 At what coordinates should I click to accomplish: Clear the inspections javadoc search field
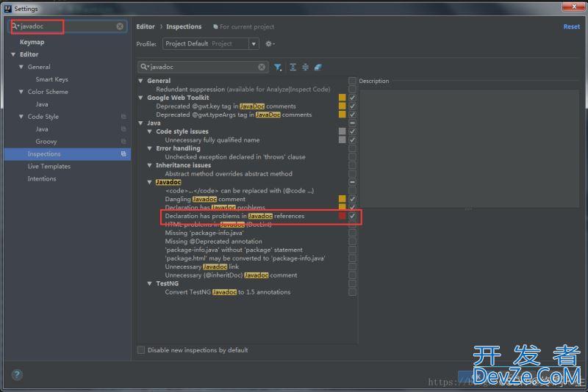click(x=262, y=67)
